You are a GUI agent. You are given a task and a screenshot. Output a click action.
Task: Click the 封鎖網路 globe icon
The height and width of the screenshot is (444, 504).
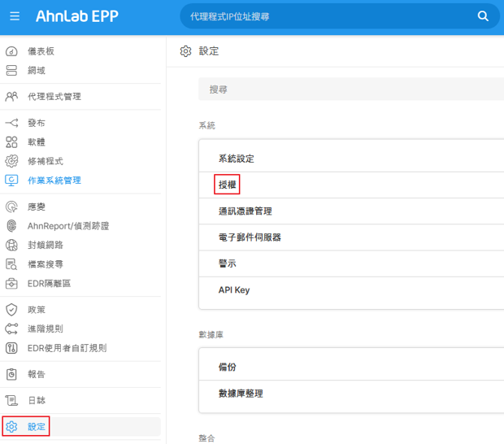click(11, 246)
